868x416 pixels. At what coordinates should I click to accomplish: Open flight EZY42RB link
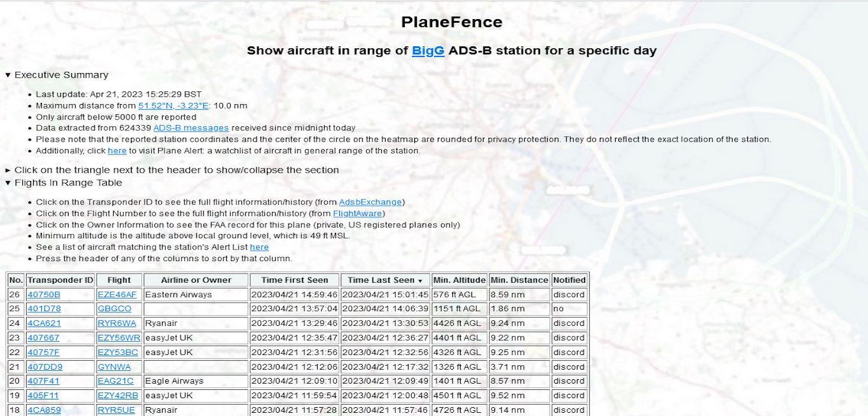point(118,396)
